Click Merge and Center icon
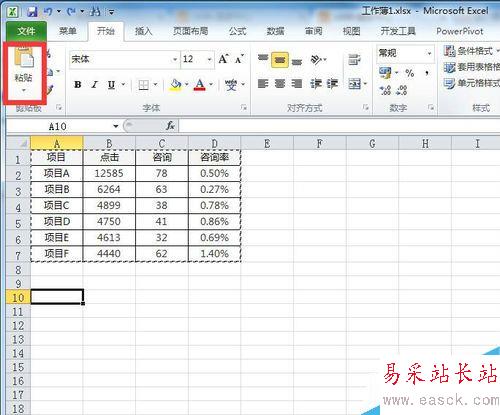Screen dimensions: 500x415 [x=354, y=83]
